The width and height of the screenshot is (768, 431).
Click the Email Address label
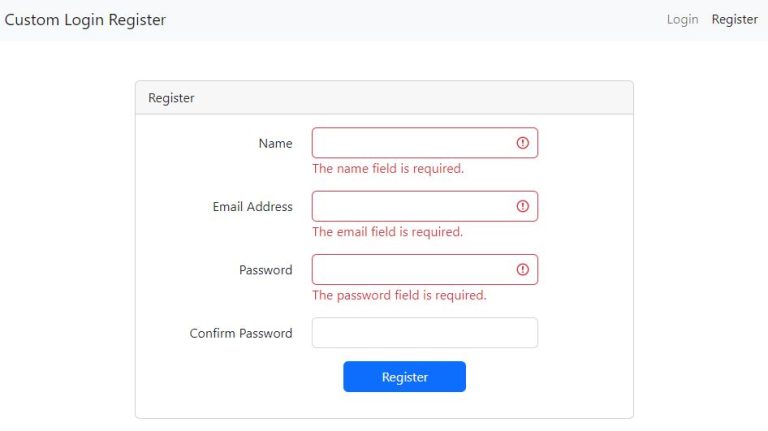[252, 207]
